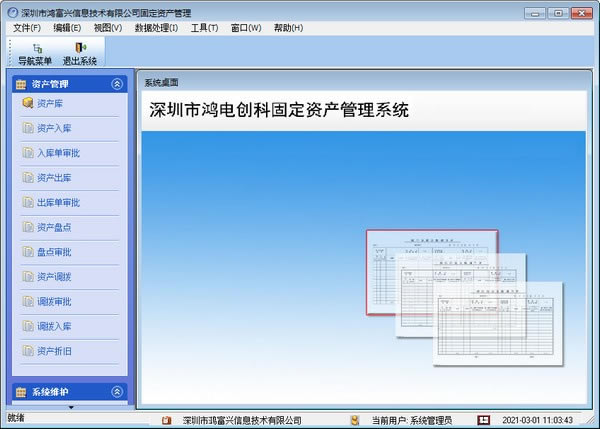Image resolution: width=600 pixels, height=429 pixels.
Task: Expand the 系统维护 panel section
Action: [x=117, y=392]
